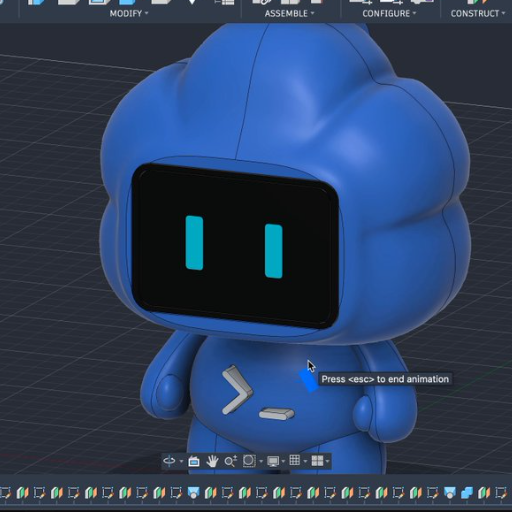The image size is (512, 512).
Task: Click the Viewports four-pane icon
Action: 317,461
